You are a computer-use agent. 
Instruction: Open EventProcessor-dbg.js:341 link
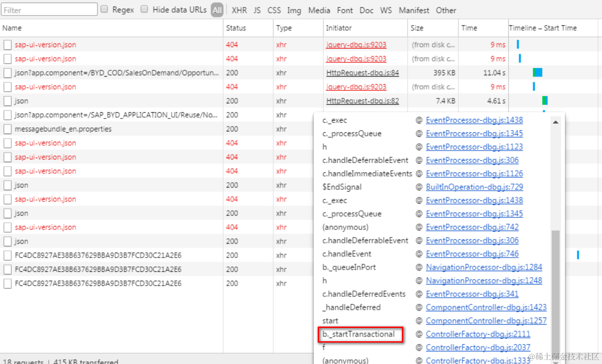472,294
